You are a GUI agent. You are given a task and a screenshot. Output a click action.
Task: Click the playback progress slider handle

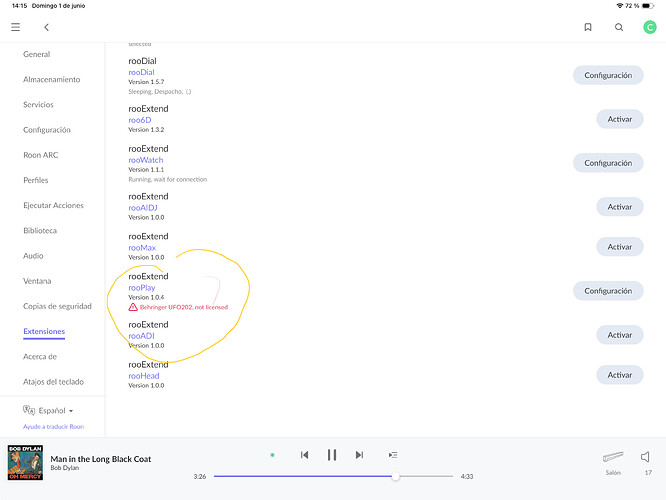pyautogui.click(x=395, y=476)
